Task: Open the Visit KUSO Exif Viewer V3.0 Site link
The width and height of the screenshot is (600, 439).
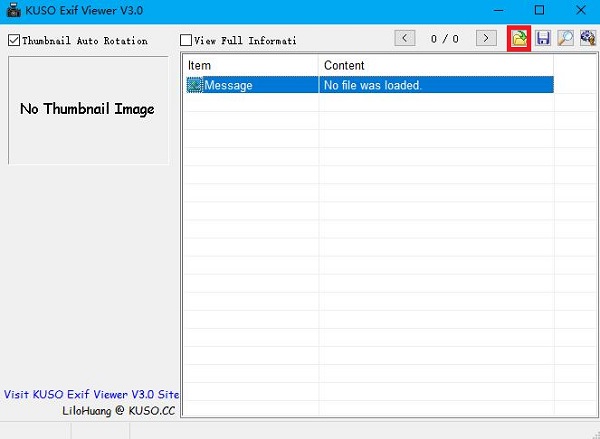Action: (91, 394)
